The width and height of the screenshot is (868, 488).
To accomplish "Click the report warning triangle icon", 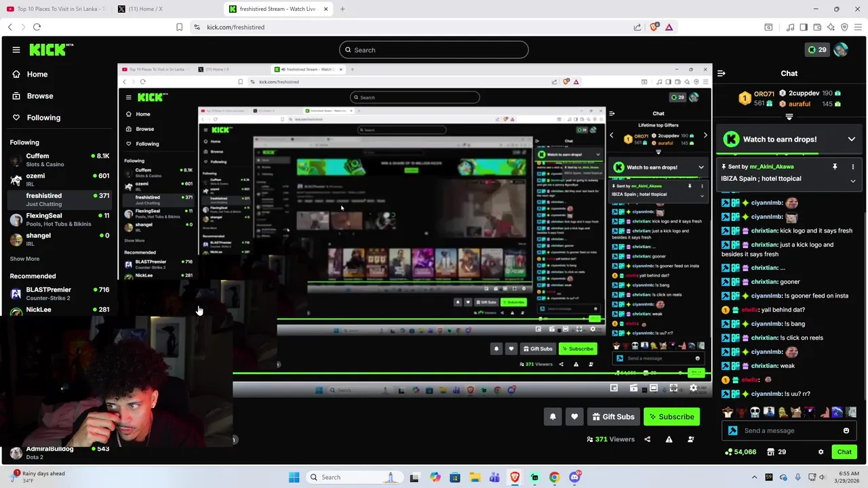I will click(669, 439).
